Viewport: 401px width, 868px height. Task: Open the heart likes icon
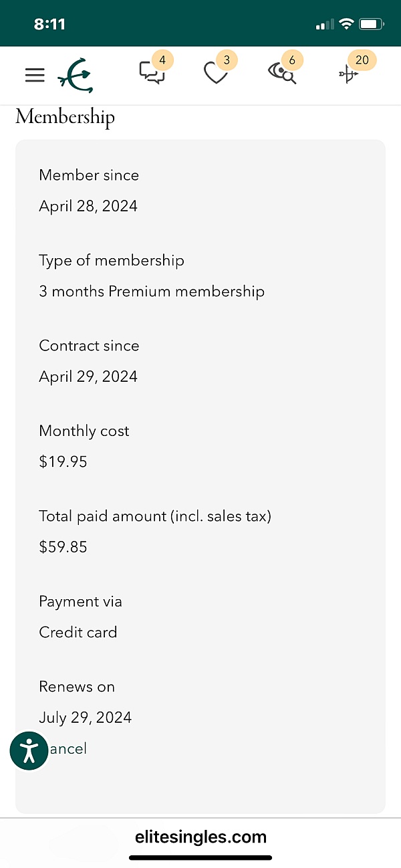pos(216,72)
